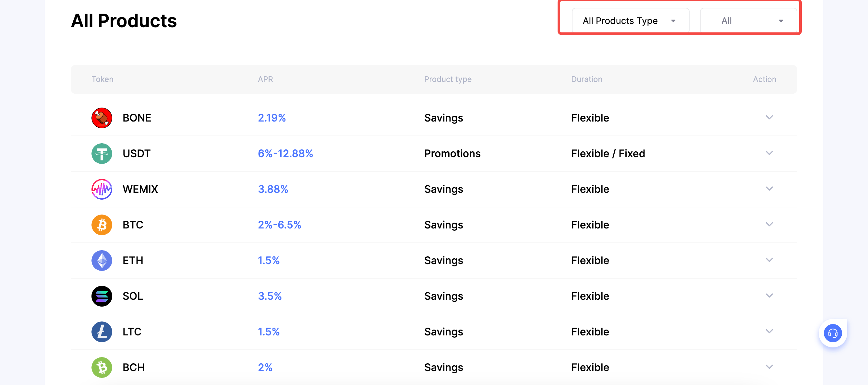
Task: Open the All duration filter dropdown
Action: click(x=748, y=21)
